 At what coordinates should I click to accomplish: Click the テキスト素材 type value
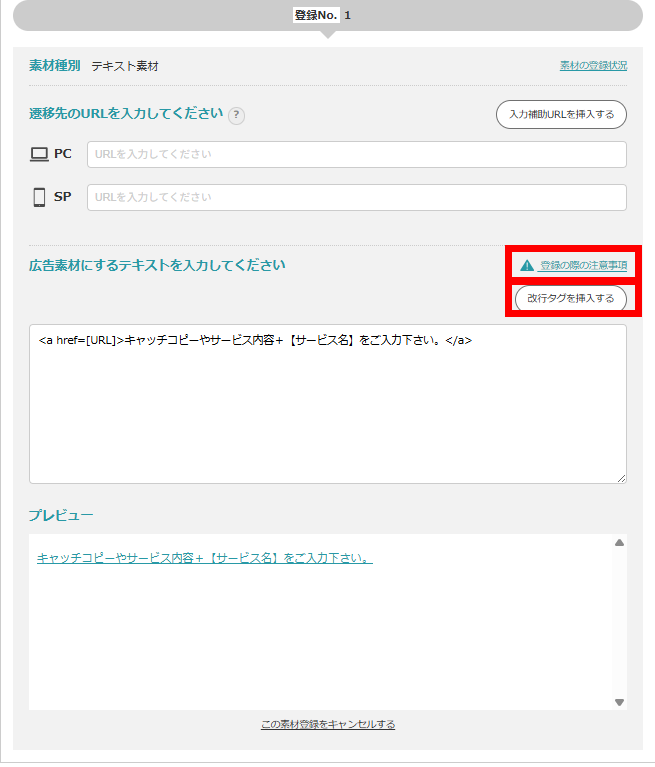click(125, 66)
